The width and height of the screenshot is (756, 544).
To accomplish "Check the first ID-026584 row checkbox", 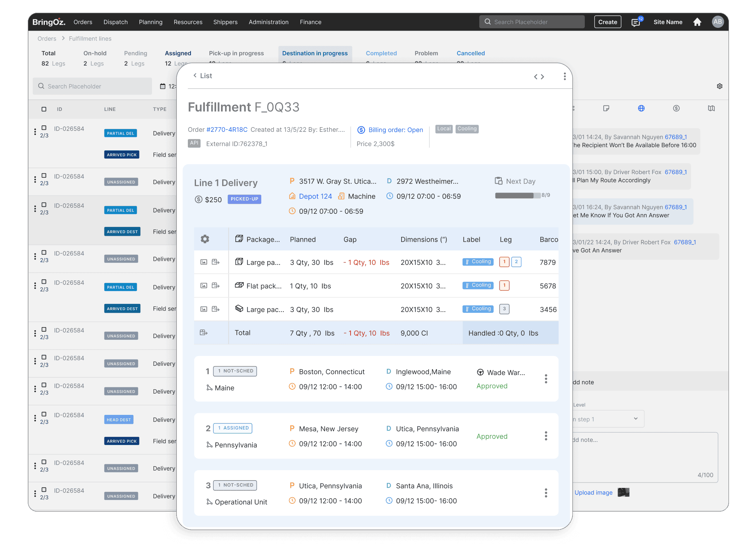I will [x=44, y=128].
